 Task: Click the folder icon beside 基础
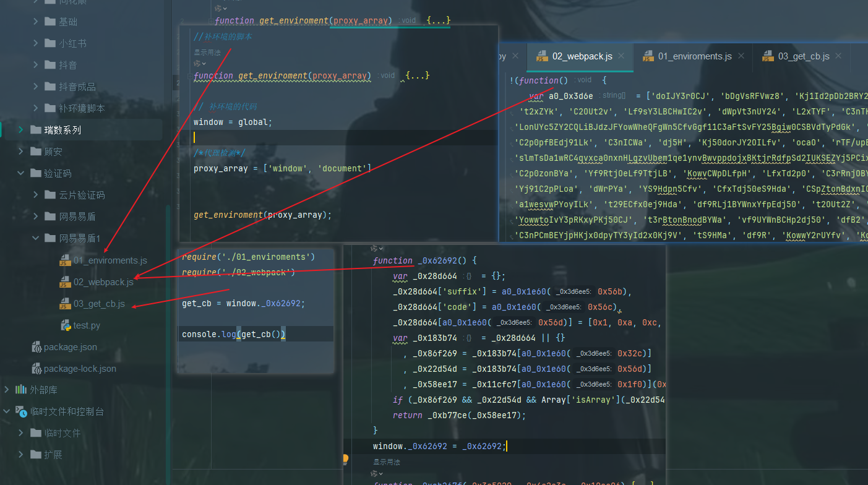(50, 22)
